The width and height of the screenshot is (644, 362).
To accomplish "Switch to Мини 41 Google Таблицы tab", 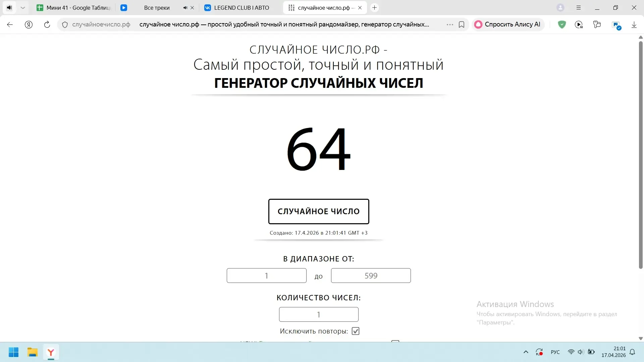I will point(75,8).
